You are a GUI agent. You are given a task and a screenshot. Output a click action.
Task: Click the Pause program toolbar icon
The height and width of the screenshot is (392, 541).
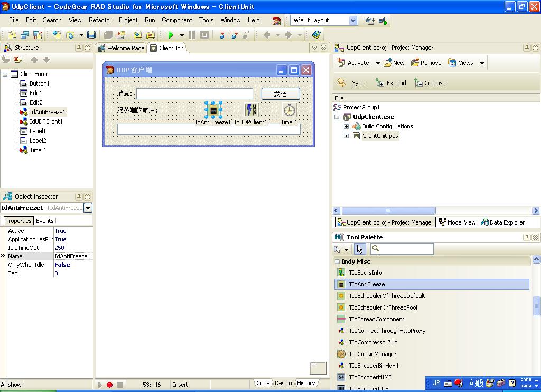point(192,35)
